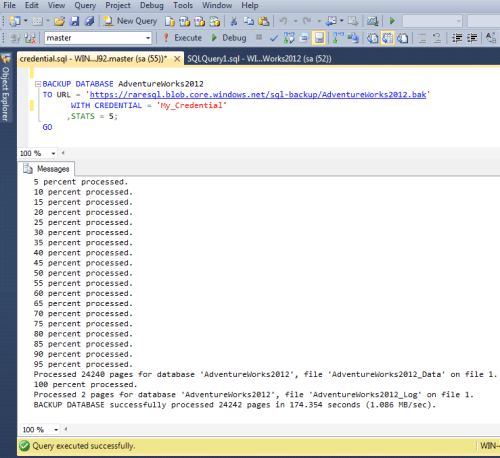
Task: Click the Activity Monitor icon
Action: point(372,21)
